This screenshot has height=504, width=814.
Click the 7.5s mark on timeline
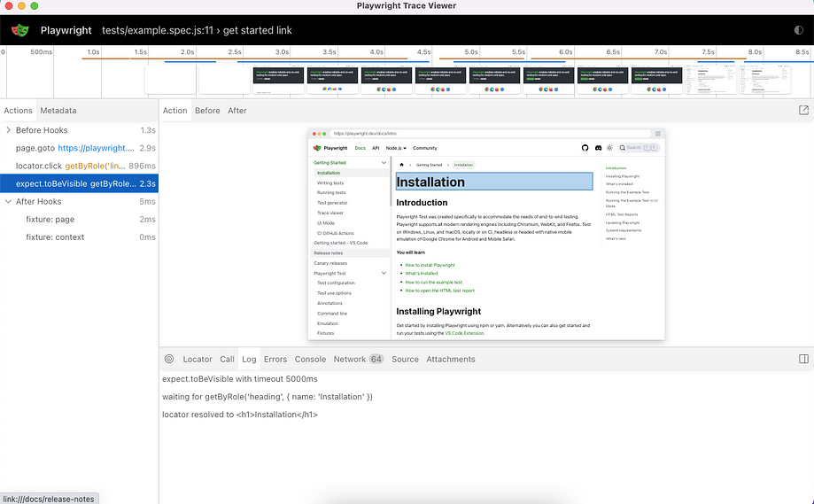pos(708,52)
